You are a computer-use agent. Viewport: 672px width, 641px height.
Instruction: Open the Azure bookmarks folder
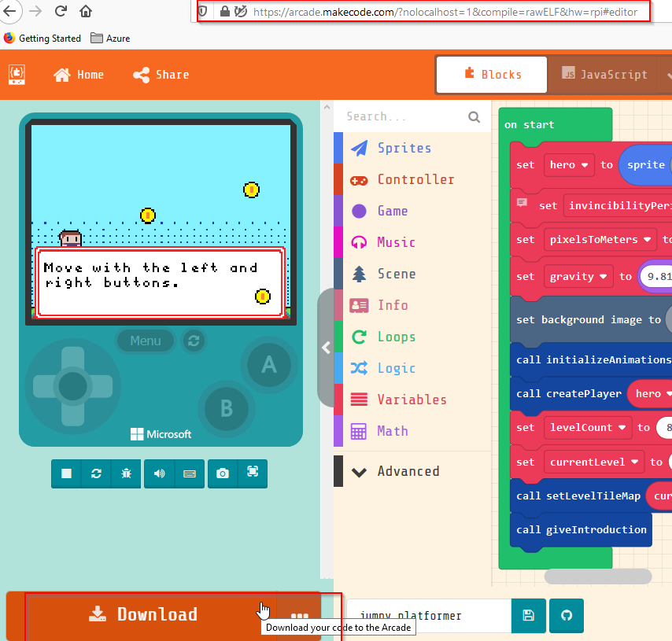point(111,39)
